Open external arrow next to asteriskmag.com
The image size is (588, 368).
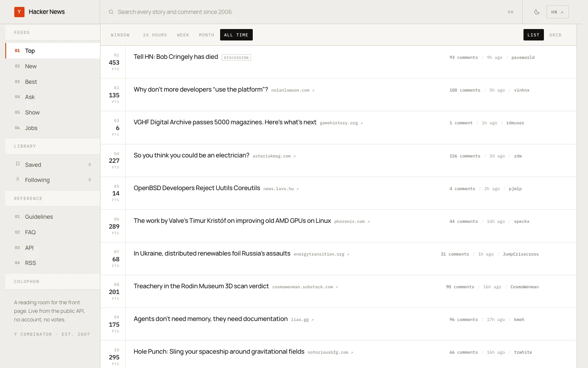(294, 156)
